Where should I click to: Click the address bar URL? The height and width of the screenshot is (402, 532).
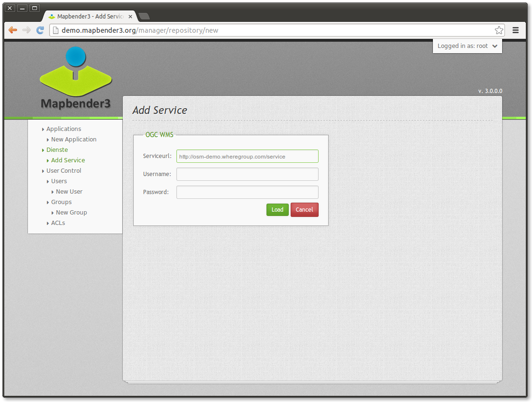tap(140, 30)
